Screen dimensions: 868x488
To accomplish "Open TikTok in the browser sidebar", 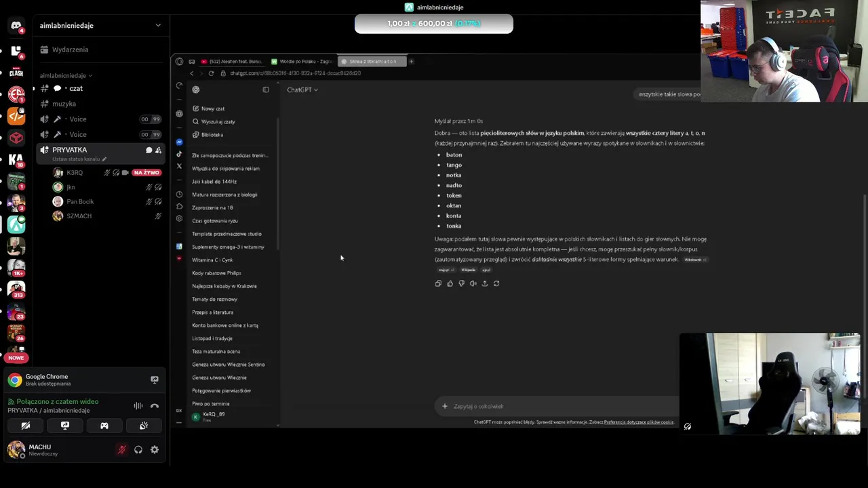I will pyautogui.click(x=179, y=155).
